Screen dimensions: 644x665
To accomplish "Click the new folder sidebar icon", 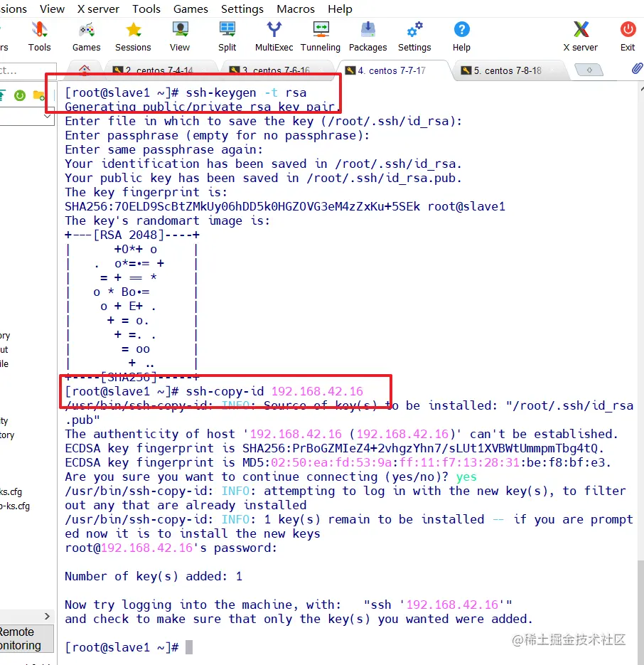I will (39, 95).
